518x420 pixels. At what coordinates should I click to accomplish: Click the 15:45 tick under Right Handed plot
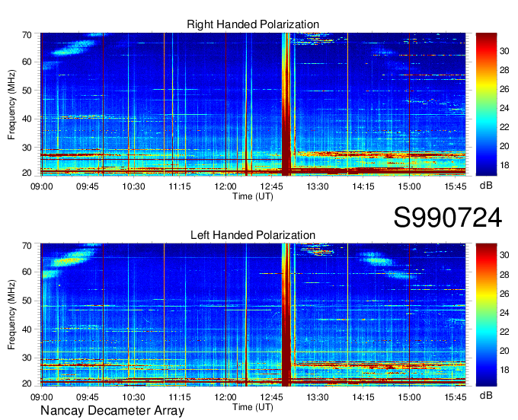coord(456,186)
